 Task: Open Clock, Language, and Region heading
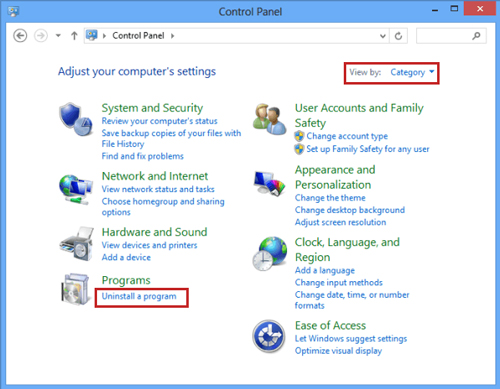coord(347,249)
